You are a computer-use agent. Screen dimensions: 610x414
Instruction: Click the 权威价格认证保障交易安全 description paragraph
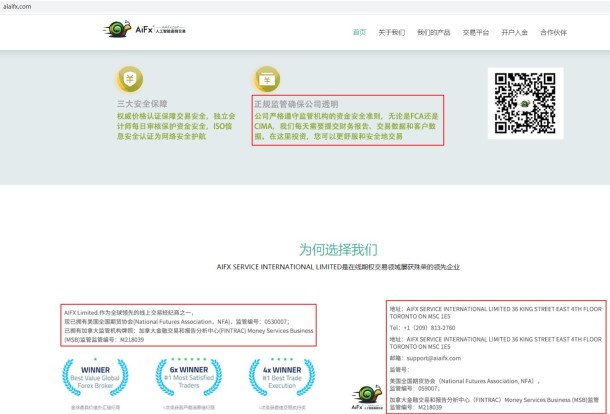pos(176,126)
